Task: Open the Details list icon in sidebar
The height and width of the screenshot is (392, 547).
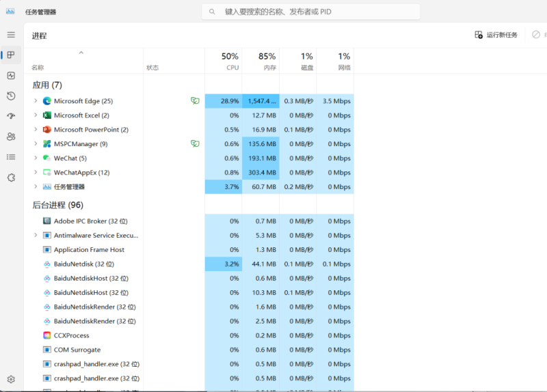Action: (11, 157)
